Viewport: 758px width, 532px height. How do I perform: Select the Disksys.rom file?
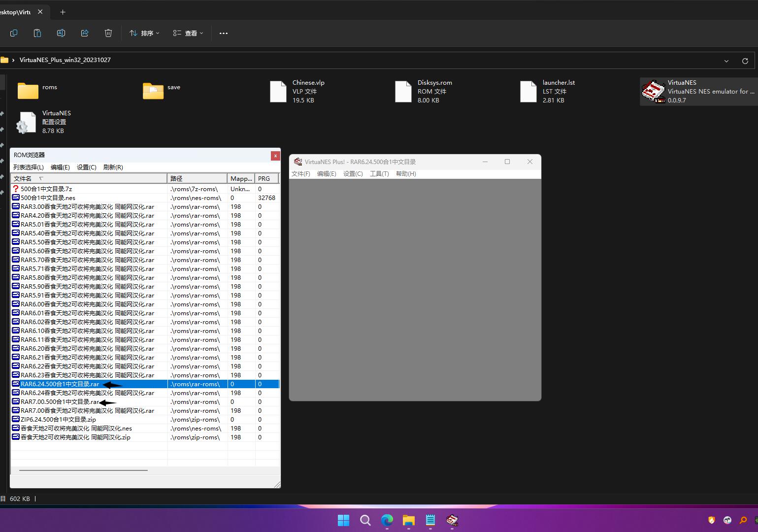(424, 91)
